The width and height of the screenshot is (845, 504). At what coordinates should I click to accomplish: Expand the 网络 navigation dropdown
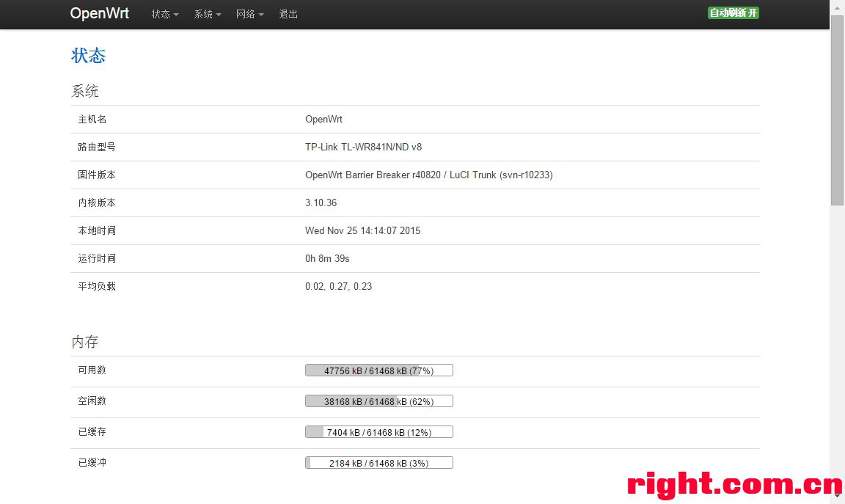[249, 14]
